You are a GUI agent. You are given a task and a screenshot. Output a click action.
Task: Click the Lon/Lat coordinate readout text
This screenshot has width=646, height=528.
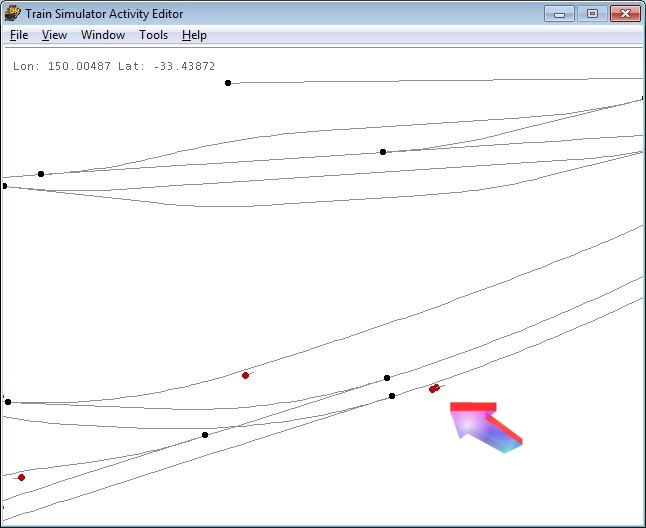(x=114, y=66)
